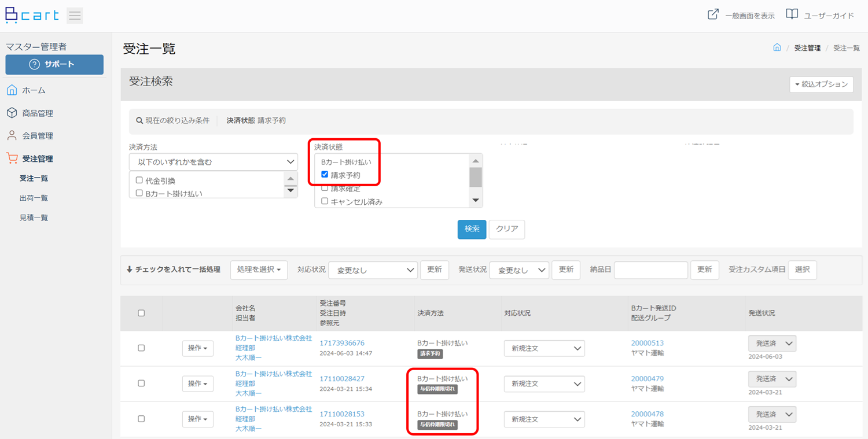Toggle the select-all checkbox in table header
This screenshot has height=439, width=868.
(141, 313)
